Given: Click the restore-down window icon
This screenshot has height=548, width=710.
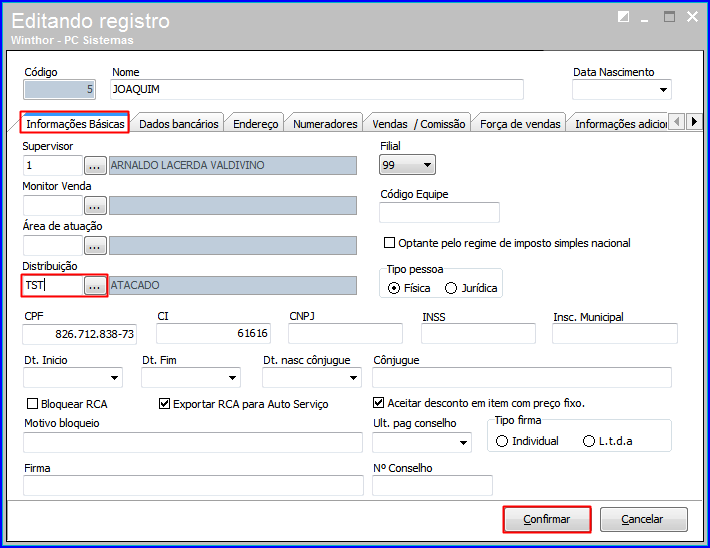Looking at the screenshot, I should point(624,17).
